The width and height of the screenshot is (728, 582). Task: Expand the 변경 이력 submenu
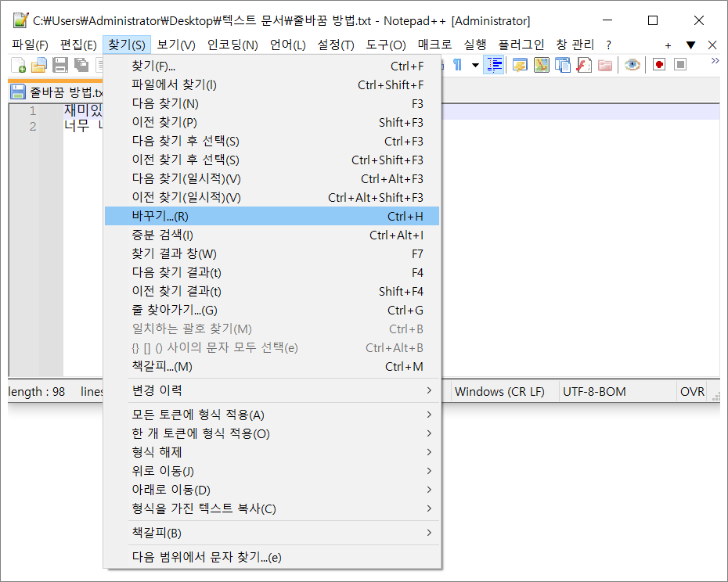(272, 390)
